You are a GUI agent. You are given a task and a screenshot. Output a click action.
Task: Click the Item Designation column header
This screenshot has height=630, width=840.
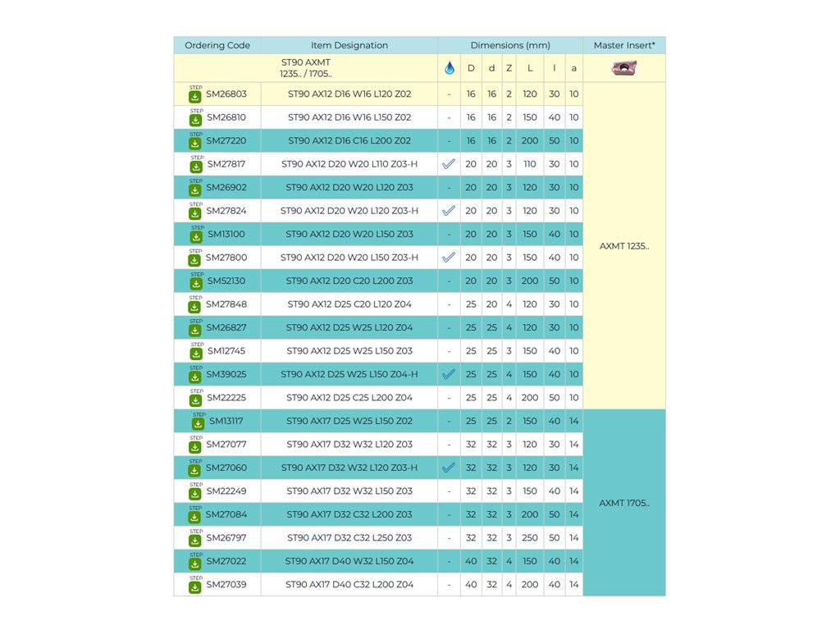[349, 45]
